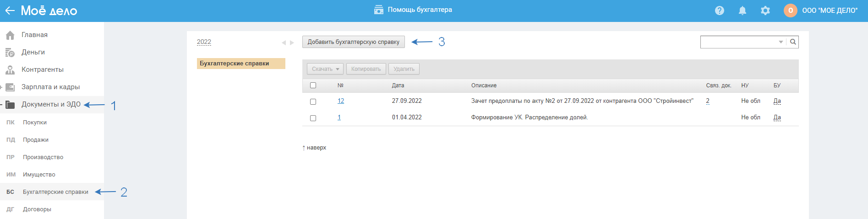
Task: Click inside the search input field
Action: (738, 42)
